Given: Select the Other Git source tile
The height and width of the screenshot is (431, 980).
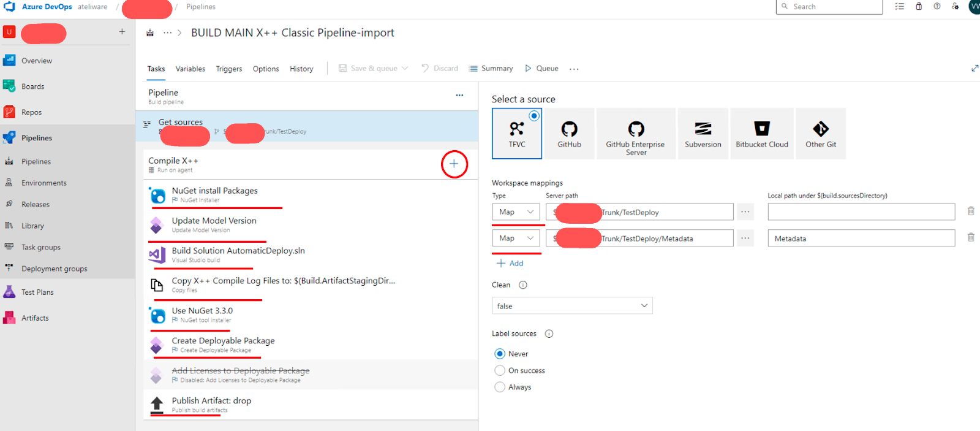Looking at the screenshot, I should pos(821,134).
